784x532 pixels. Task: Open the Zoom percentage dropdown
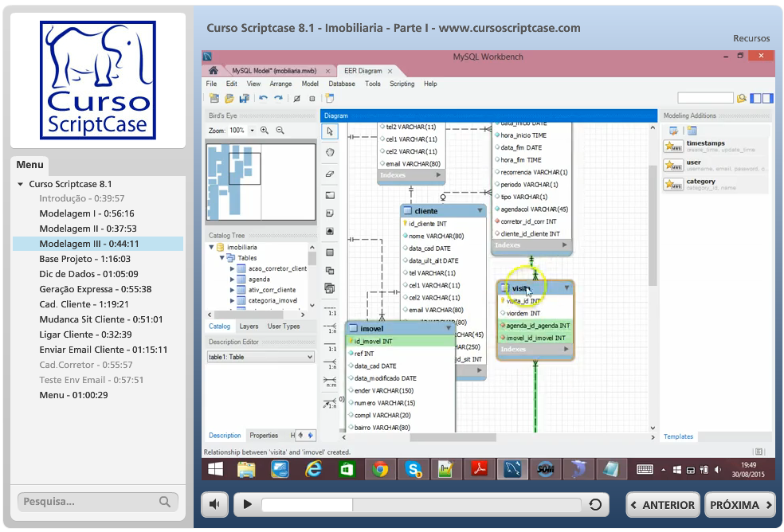click(252, 131)
